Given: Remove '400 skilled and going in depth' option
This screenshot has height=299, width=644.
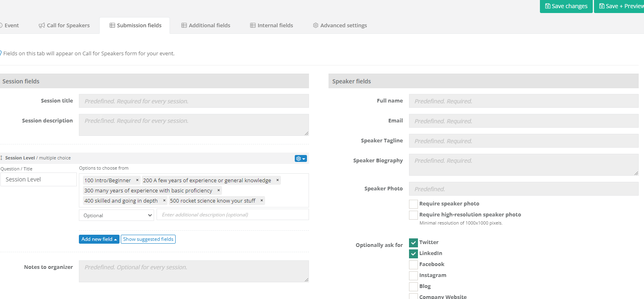Looking at the screenshot, I should pyautogui.click(x=164, y=201).
